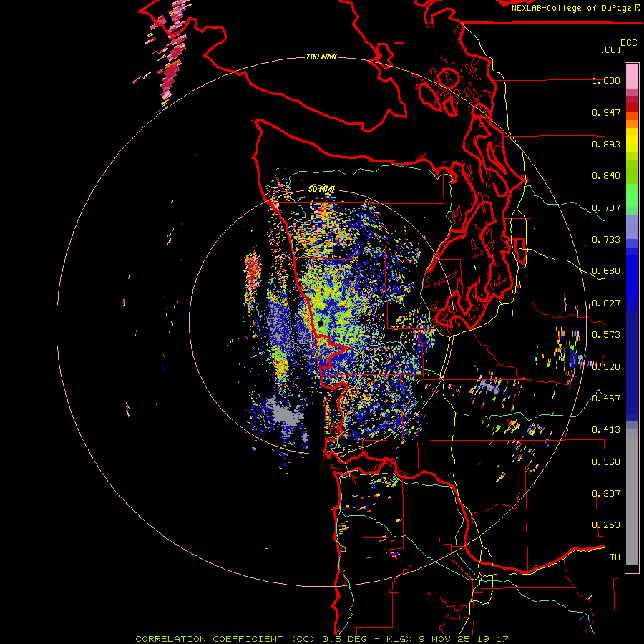This screenshot has width=644, height=644.
Task: Click the 50 NMI range ring label
Action: click(x=321, y=190)
